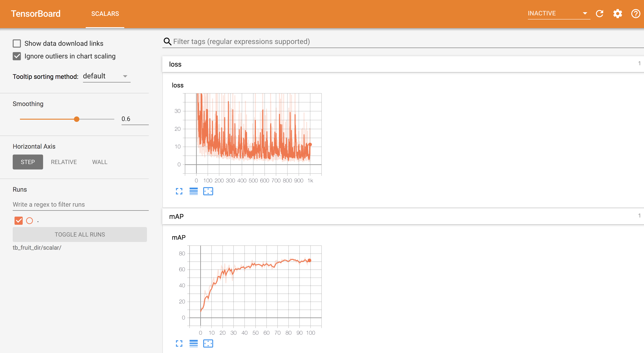Viewport: 644px width, 353px height.
Task: Click TOGGLE ALL RUNS button
Action: 80,234
